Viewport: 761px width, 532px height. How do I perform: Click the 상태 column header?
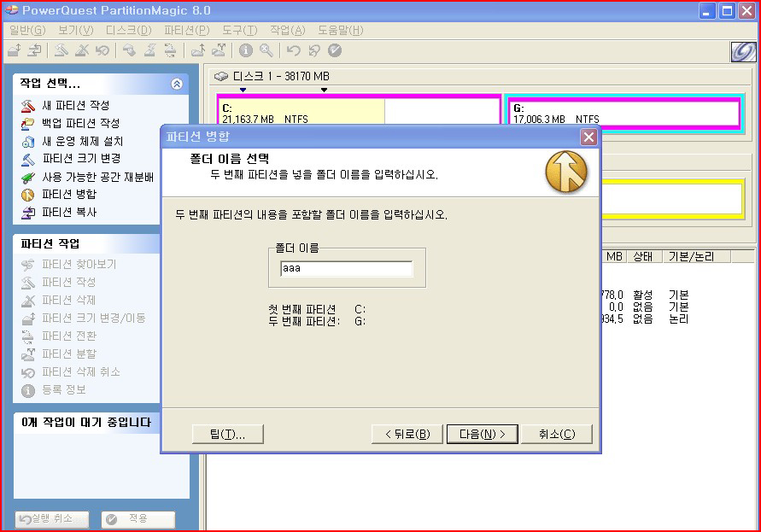pyautogui.click(x=644, y=256)
